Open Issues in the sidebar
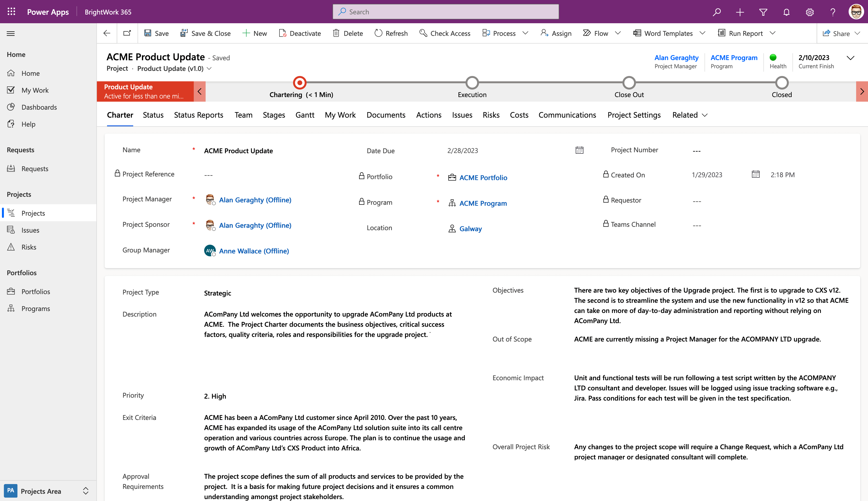This screenshot has height=501, width=868. tap(30, 230)
